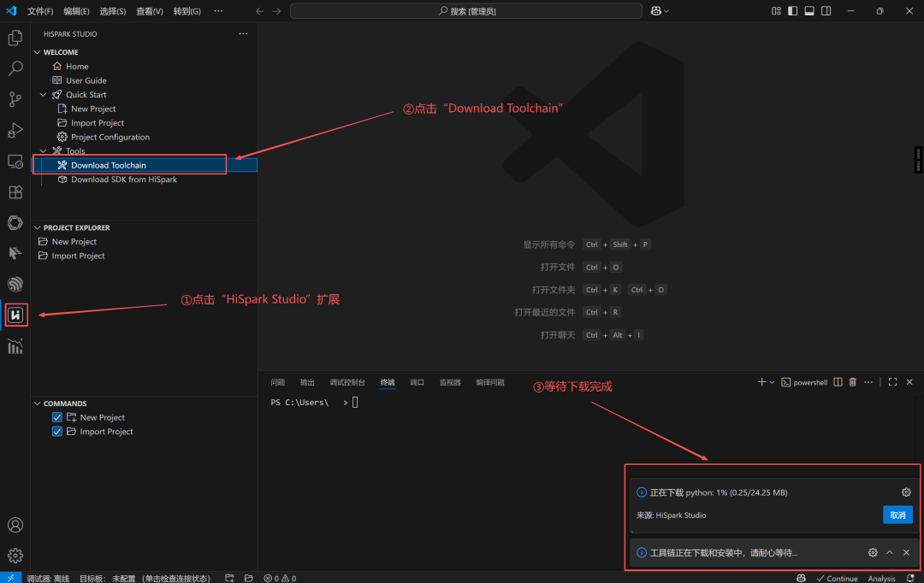Open Manage gear in activity bar
This screenshot has height=583, width=924.
coord(15,556)
